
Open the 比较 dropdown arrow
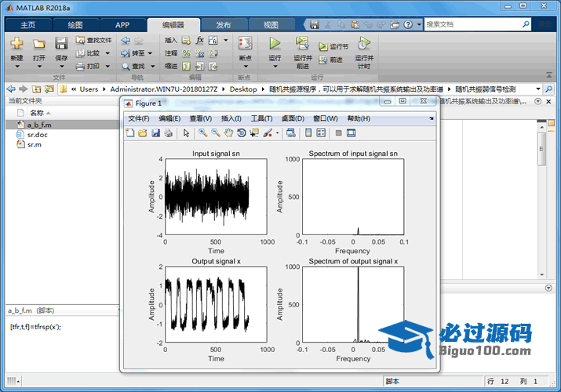(107, 53)
